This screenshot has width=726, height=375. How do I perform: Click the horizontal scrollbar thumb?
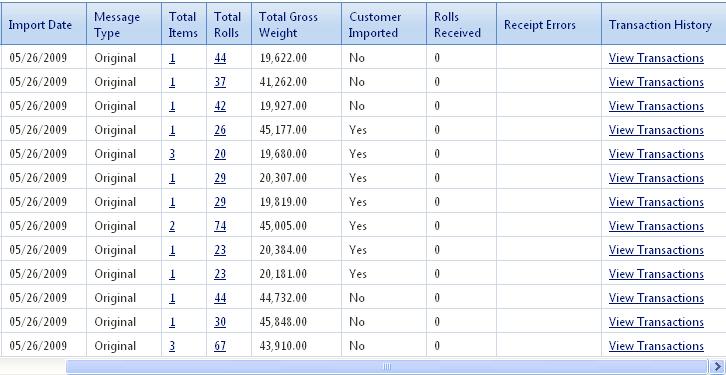[x=387, y=367]
